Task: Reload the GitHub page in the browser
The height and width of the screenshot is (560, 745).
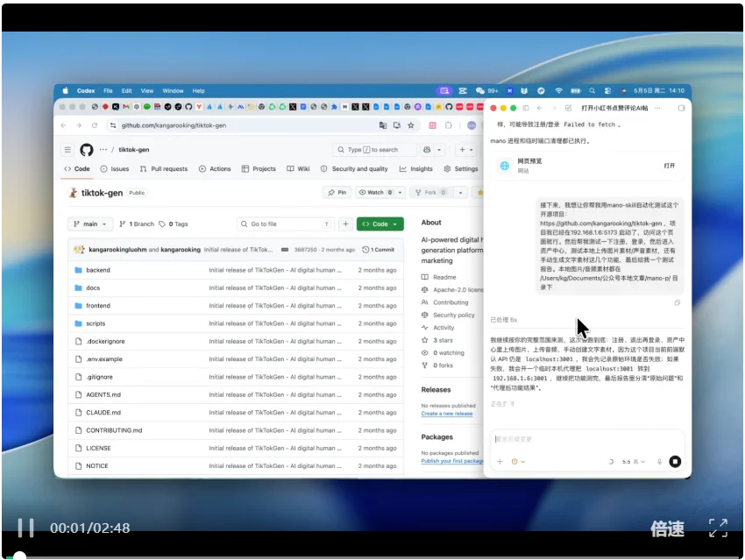Action: 95,125
